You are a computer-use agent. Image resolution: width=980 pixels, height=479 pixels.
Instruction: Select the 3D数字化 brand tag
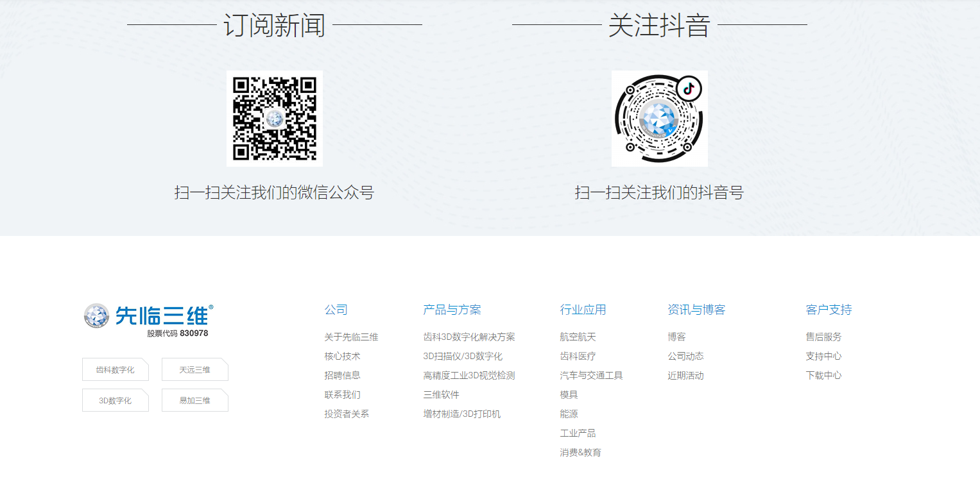[116, 400]
